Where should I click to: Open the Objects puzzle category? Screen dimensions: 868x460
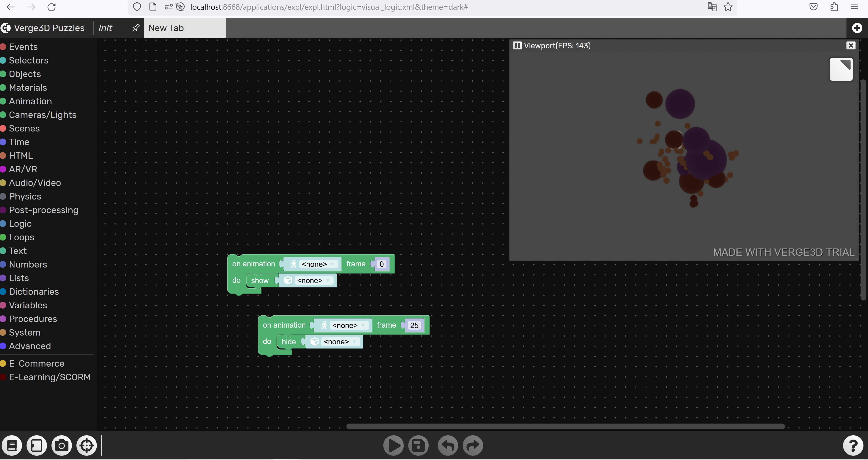click(25, 74)
